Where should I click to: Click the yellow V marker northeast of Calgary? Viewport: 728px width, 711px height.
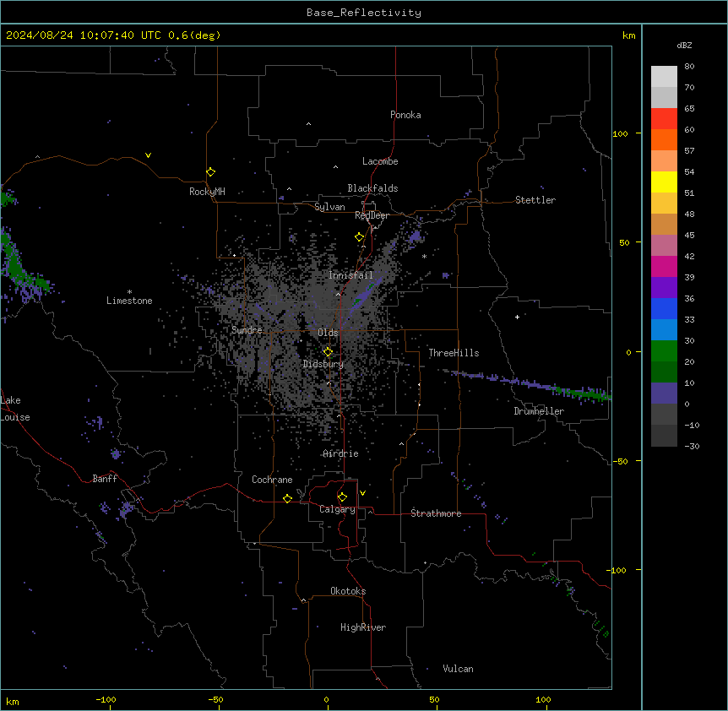(362, 493)
